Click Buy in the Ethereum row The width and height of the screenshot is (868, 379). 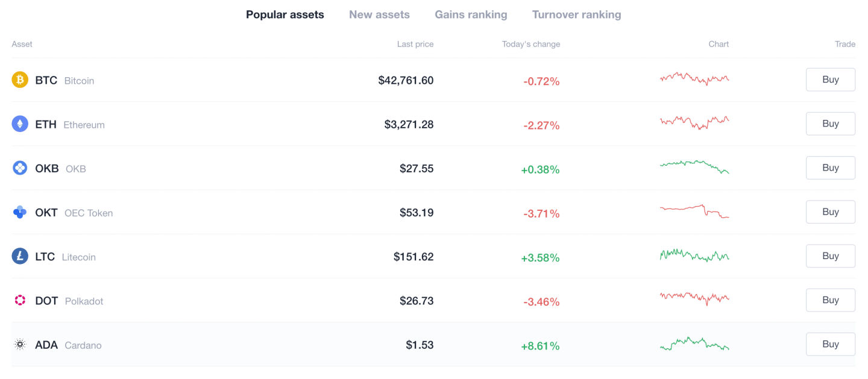[831, 124]
